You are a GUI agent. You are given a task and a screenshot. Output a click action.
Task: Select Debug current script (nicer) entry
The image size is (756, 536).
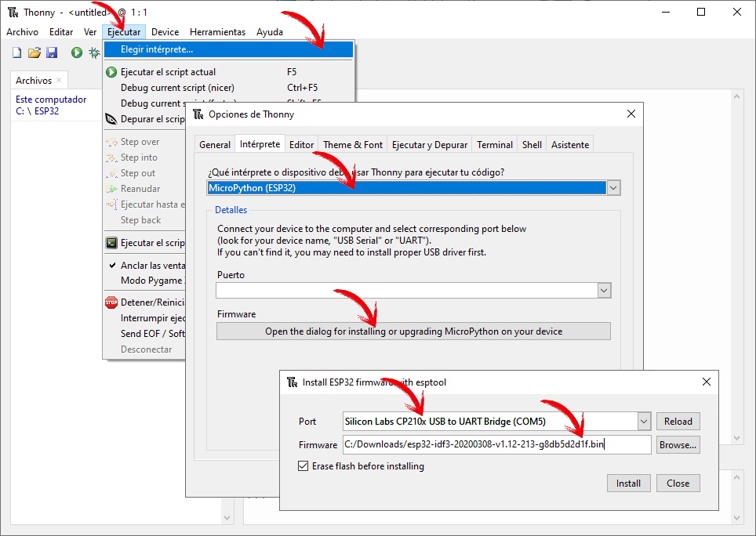228,88
